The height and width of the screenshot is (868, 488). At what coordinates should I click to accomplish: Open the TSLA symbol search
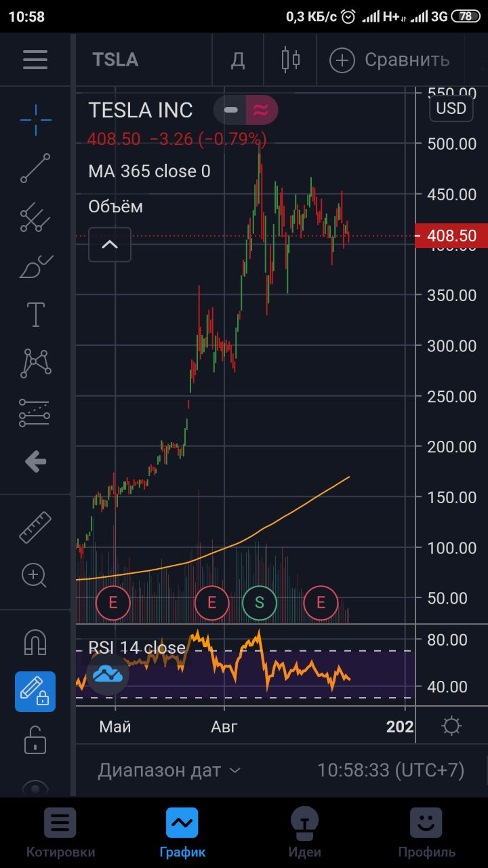(115, 60)
